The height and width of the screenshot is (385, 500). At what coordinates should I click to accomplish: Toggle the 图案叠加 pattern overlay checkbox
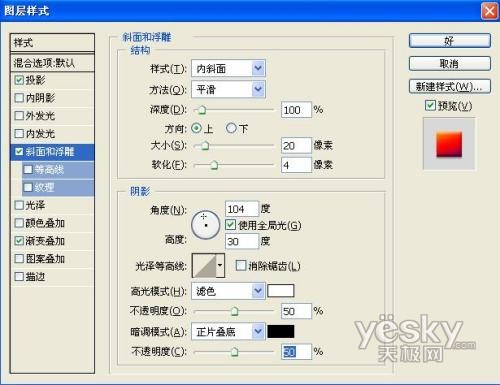(x=19, y=259)
